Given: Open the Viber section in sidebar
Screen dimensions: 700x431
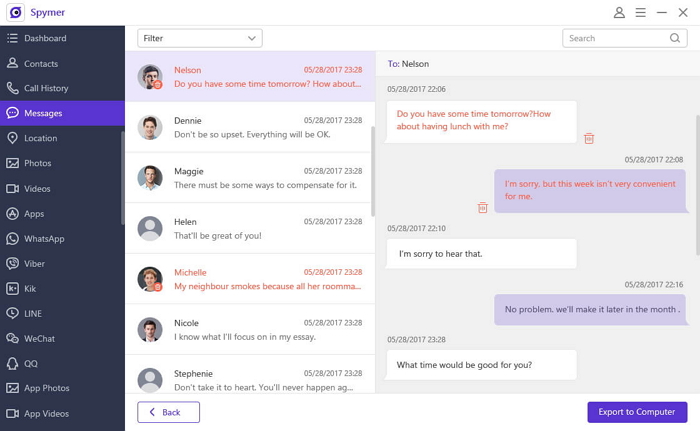Looking at the screenshot, I should coord(34,264).
